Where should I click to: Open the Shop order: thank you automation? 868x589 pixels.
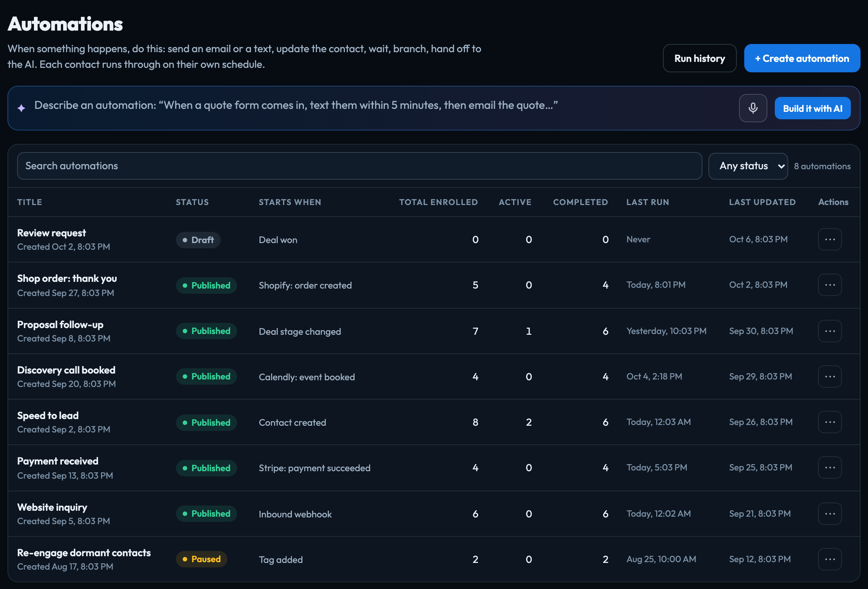coord(67,278)
